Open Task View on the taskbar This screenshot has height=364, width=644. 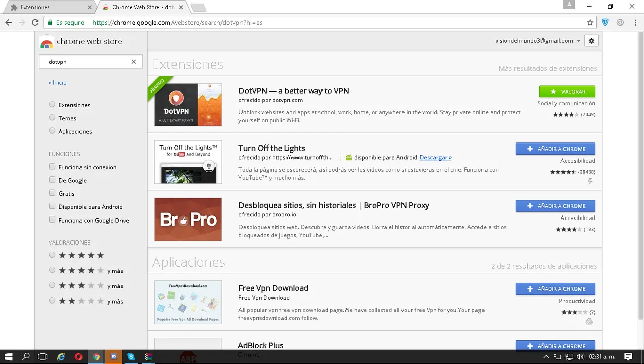click(x=43, y=357)
